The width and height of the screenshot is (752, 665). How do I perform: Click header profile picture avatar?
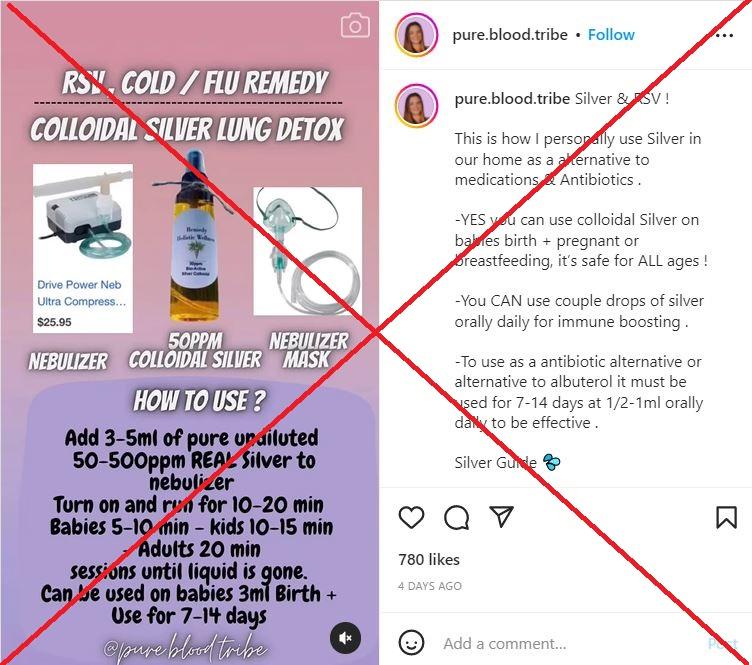click(416, 35)
